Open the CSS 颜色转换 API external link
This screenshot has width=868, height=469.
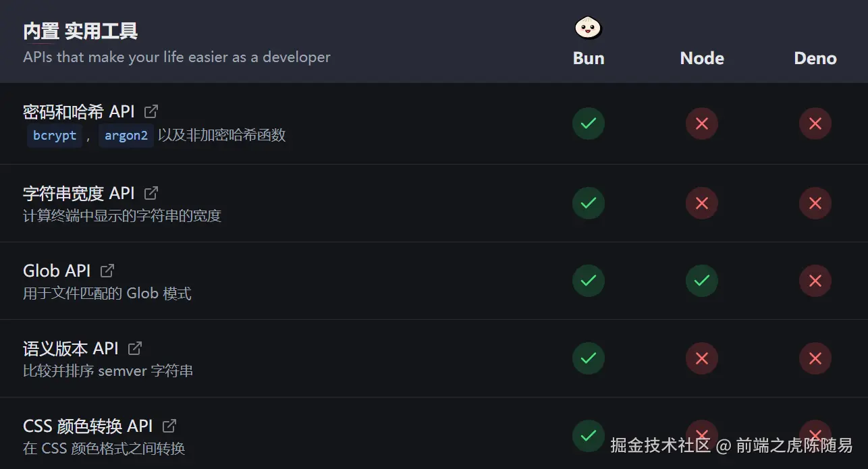click(168, 426)
